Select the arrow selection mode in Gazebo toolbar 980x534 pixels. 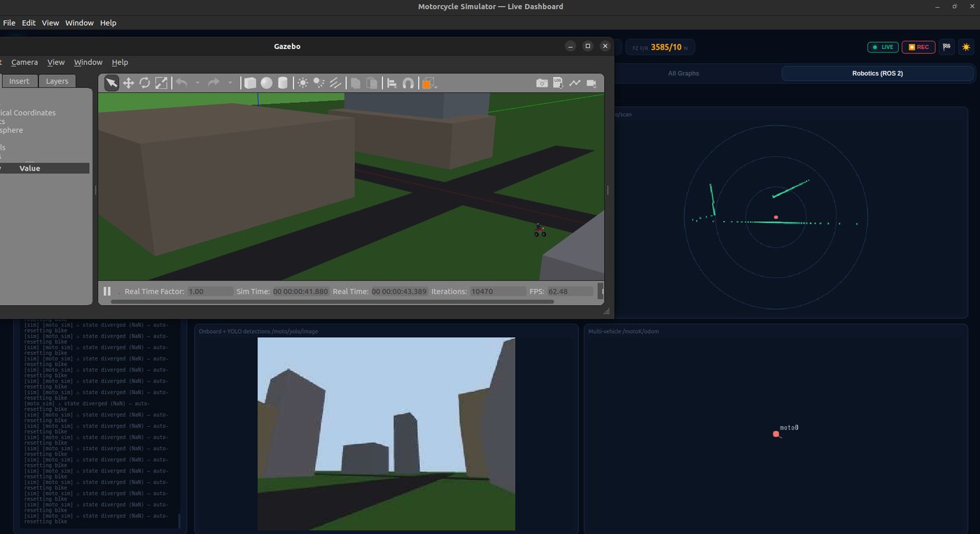[111, 83]
